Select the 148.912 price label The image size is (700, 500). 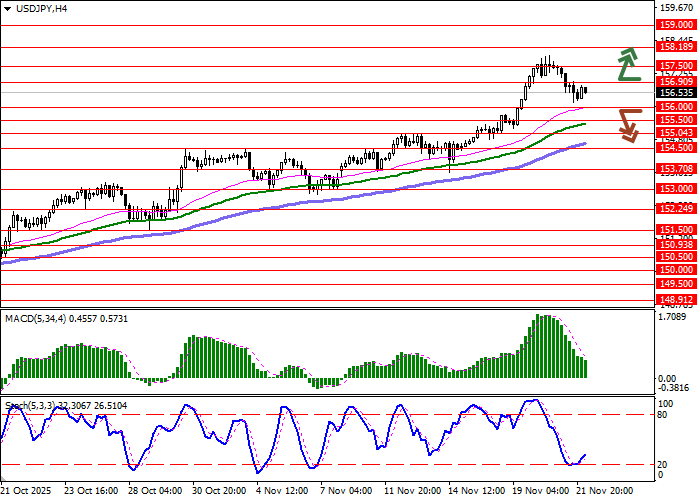pyautogui.click(x=676, y=299)
